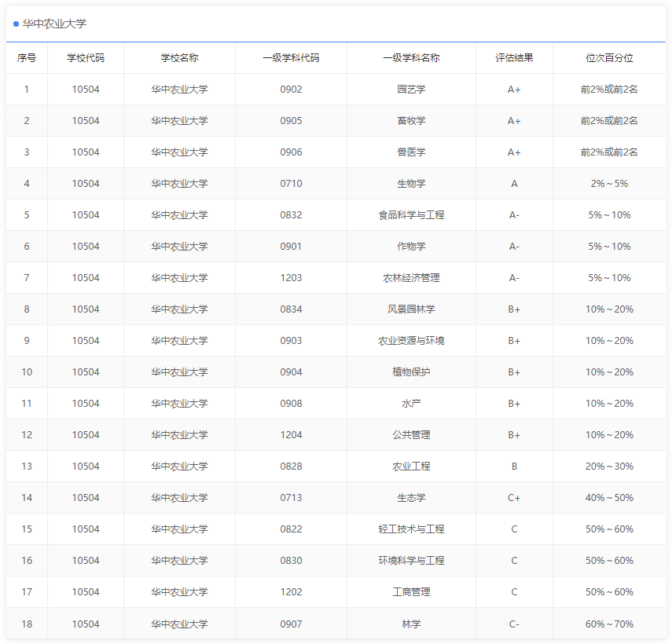Click the 学校名称 column header
672x644 pixels.
(179, 58)
